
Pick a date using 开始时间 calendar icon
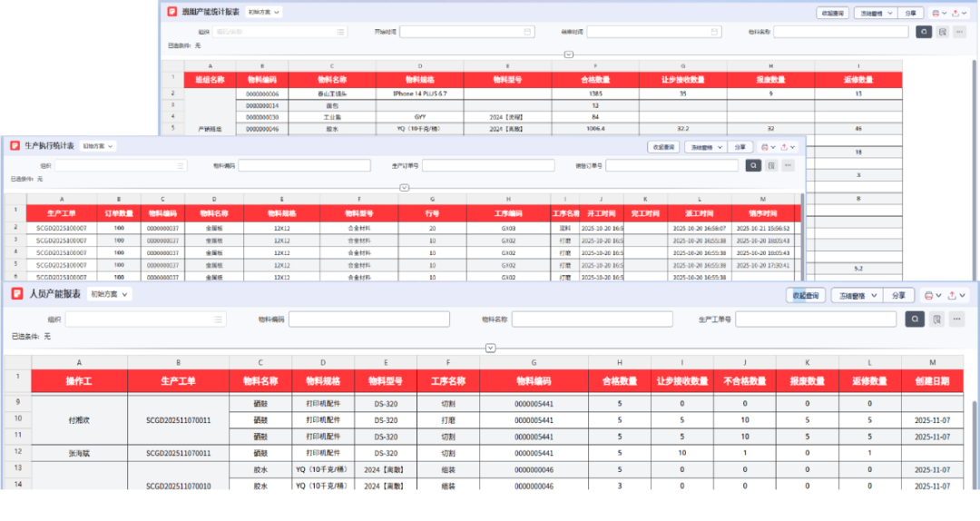pos(527,32)
